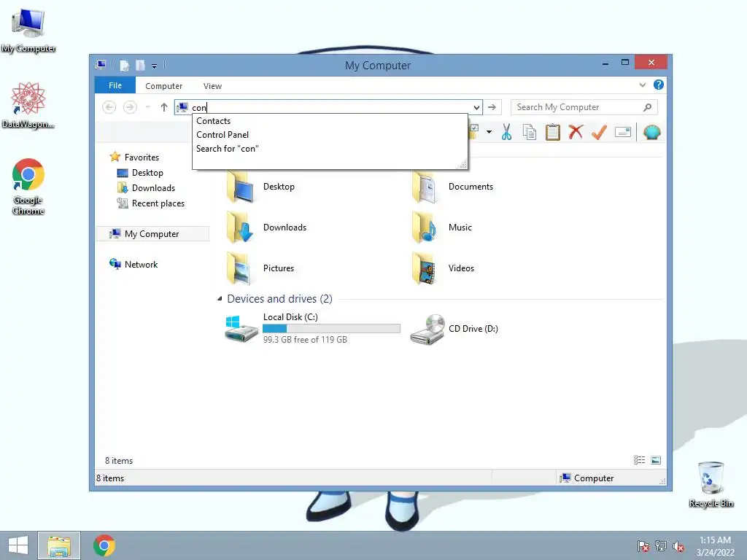Select My Computer in navigation pane
Image resolution: width=747 pixels, height=560 pixels.
click(152, 234)
